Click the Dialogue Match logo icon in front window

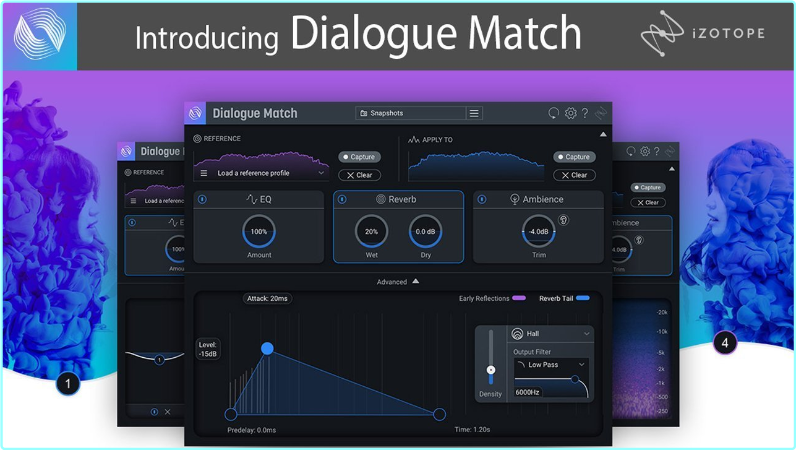coord(195,113)
